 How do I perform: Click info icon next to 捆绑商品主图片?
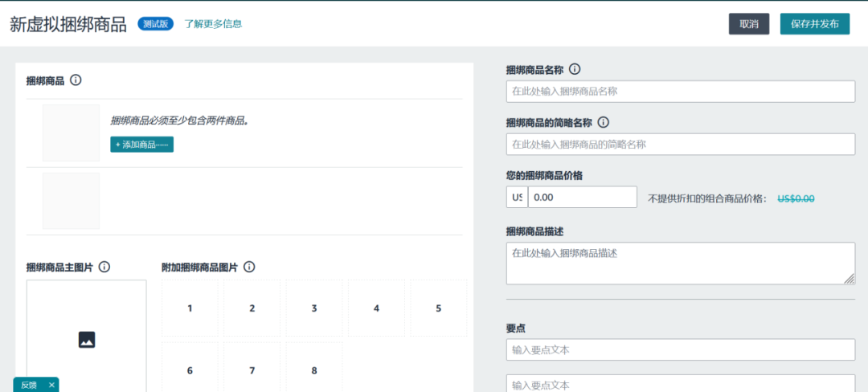point(104,267)
